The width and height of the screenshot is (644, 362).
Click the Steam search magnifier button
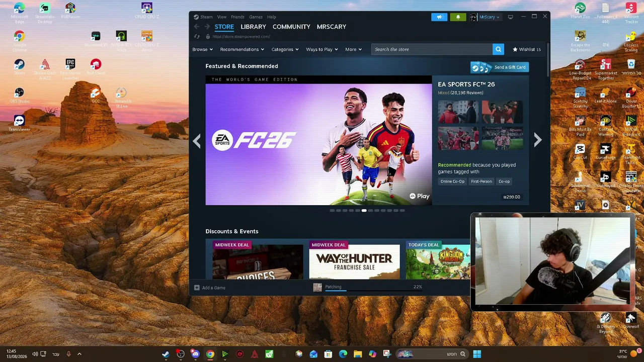click(498, 49)
